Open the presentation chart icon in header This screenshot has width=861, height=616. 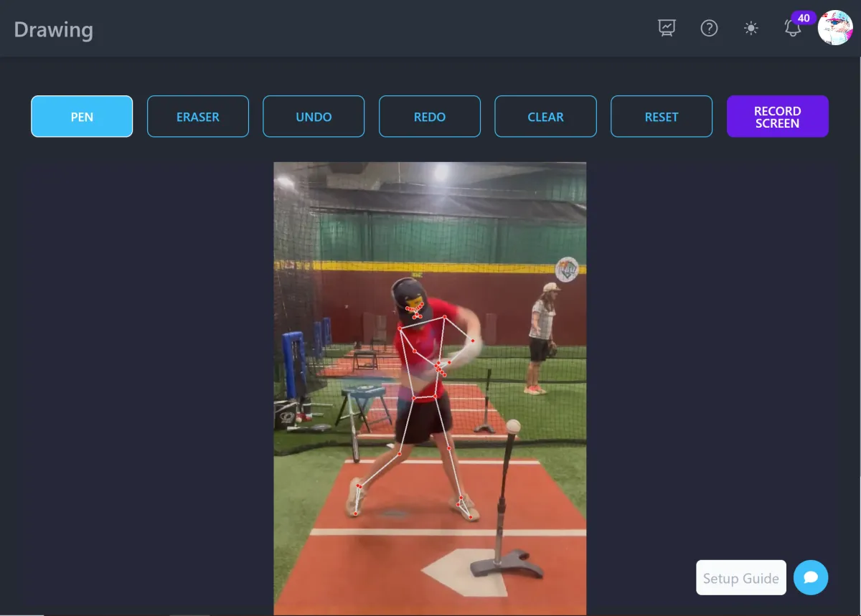[667, 29]
